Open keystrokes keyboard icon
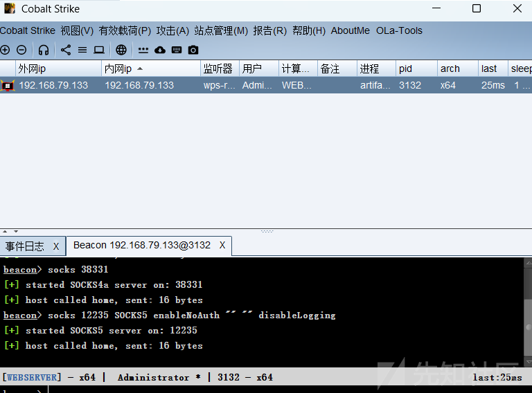Viewport: 532px width, 393px height. pos(177,50)
